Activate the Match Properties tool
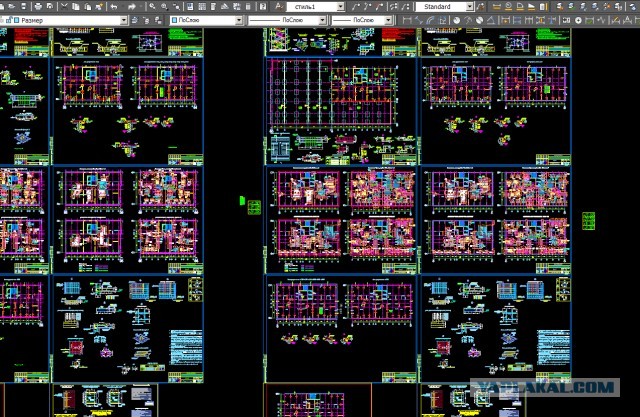 pyautogui.click(x=99, y=7)
